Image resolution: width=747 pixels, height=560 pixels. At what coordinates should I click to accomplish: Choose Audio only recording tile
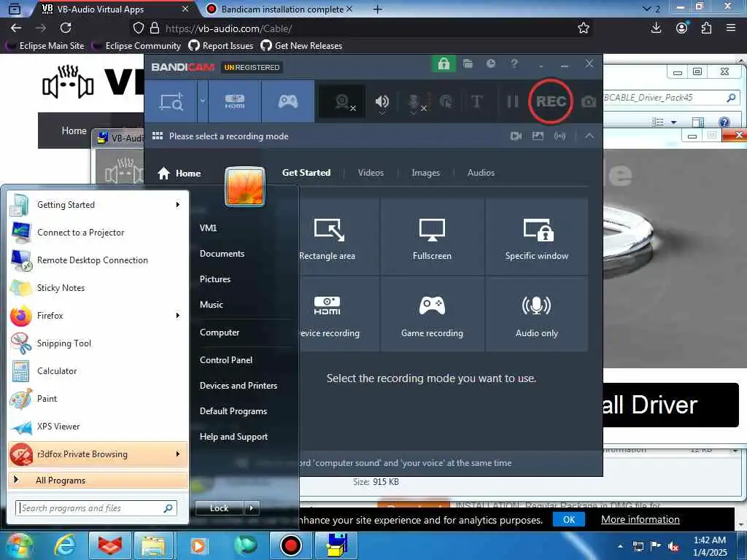tap(536, 314)
